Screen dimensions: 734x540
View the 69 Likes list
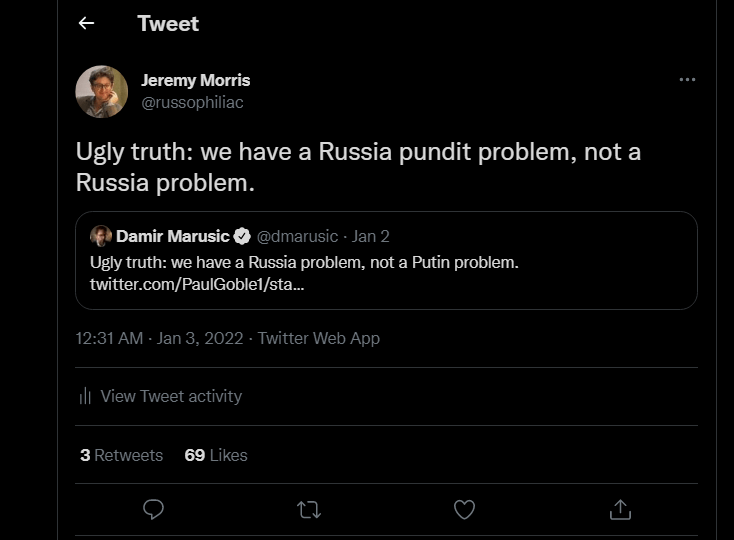[x=216, y=455]
